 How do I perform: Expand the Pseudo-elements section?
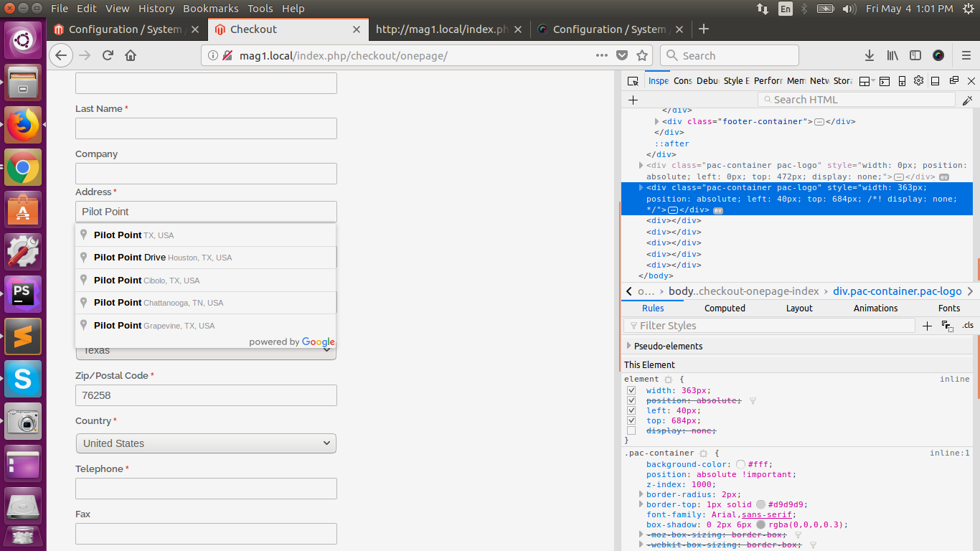coord(629,346)
